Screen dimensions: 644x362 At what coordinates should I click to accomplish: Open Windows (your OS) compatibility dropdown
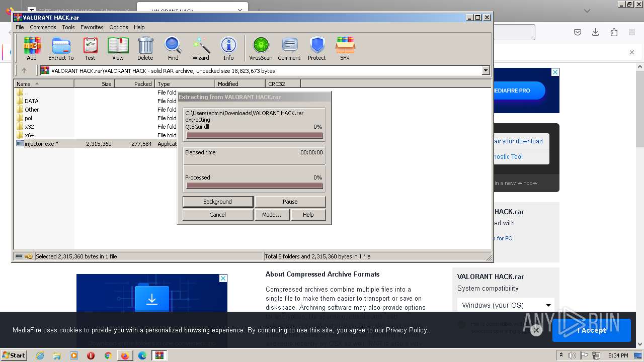tap(506, 305)
